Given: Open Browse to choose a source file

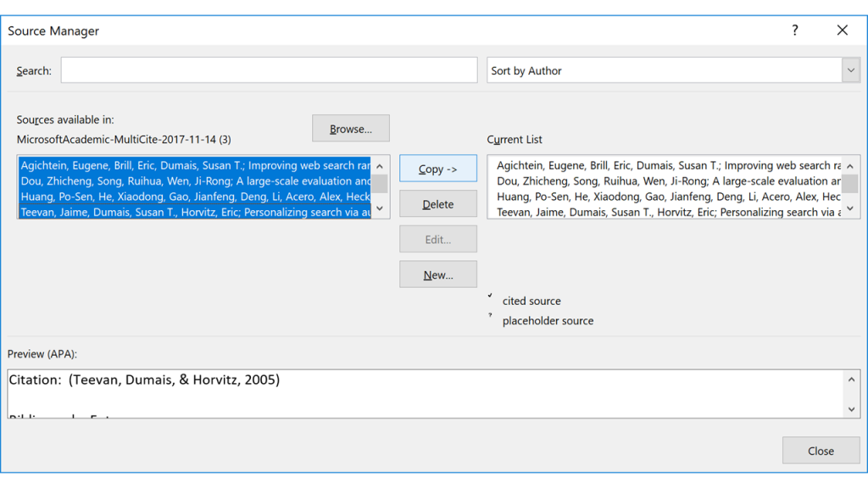Looking at the screenshot, I should [x=350, y=128].
